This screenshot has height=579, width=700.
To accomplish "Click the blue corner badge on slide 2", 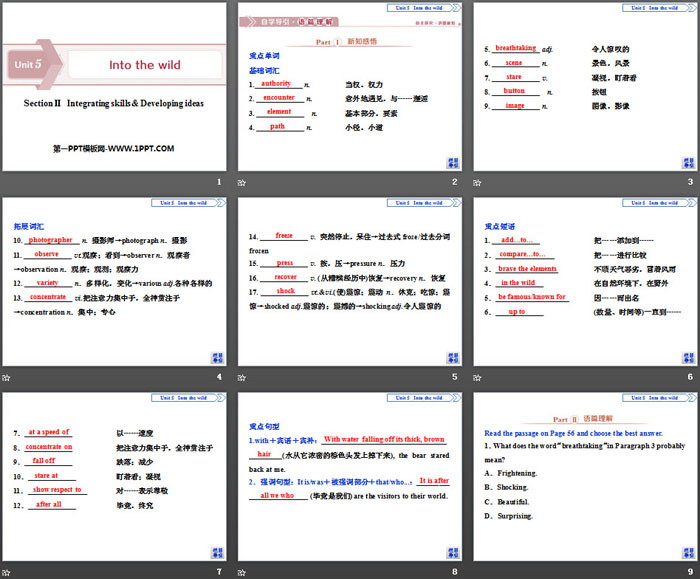I will click(451, 161).
